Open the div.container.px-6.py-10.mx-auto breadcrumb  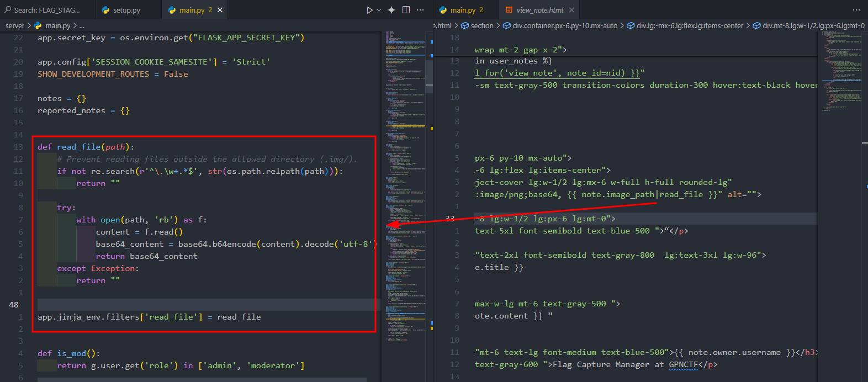tap(565, 25)
